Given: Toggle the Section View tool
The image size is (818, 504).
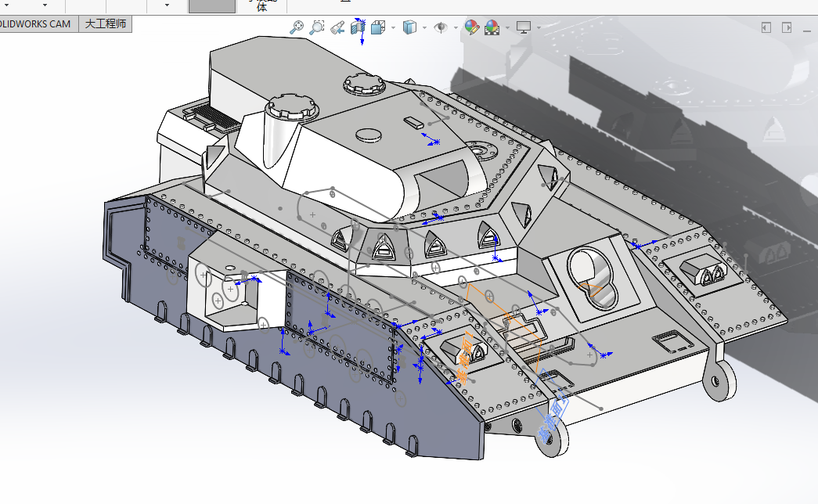Looking at the screenshot, I should (359, 27).
